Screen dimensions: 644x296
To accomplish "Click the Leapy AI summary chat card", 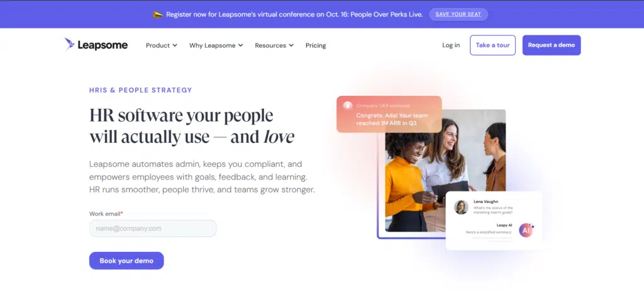I will 494,221.
